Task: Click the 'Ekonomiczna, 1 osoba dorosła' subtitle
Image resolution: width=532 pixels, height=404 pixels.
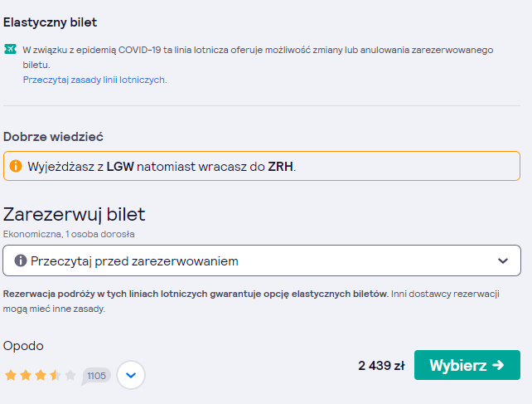Action: [69, 234]
